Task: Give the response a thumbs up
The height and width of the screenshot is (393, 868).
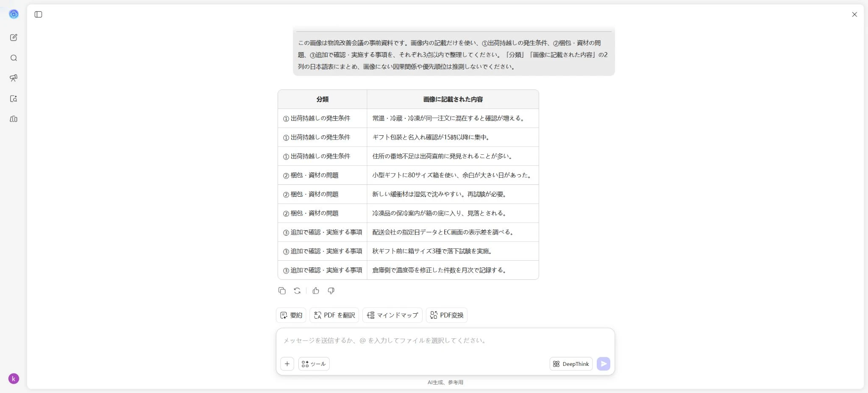Action: (316, 291)
